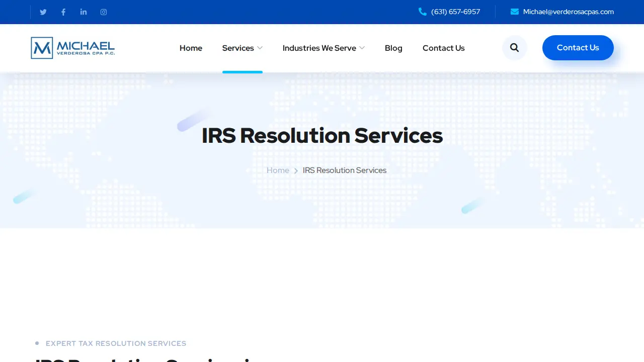Go to the Home menu item
Screen dimensions: 644x362
191,48
